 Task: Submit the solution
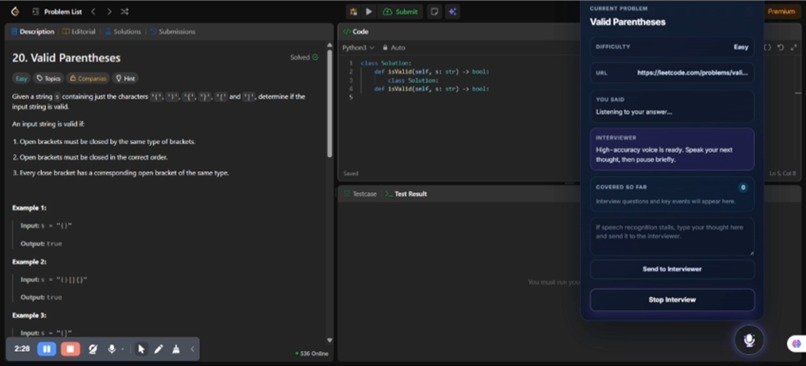click(400, 11)
